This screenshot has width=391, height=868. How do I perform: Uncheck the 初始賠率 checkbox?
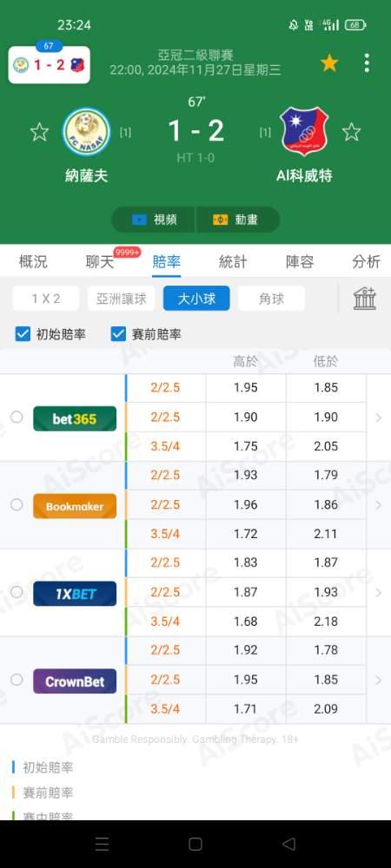23,334
